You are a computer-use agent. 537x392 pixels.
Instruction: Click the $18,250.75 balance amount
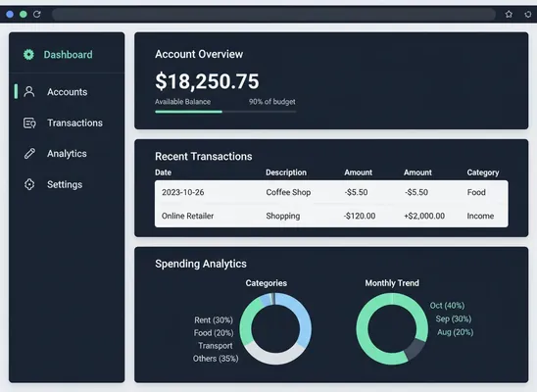click(x=207, y=81)
